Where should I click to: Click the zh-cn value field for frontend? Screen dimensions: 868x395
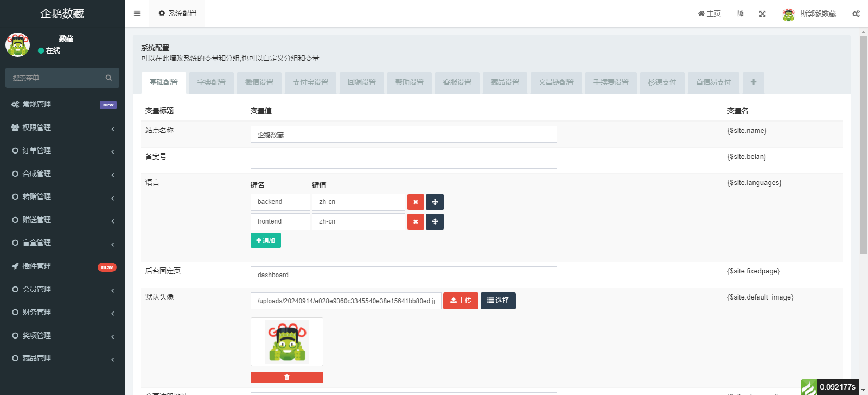359,221
